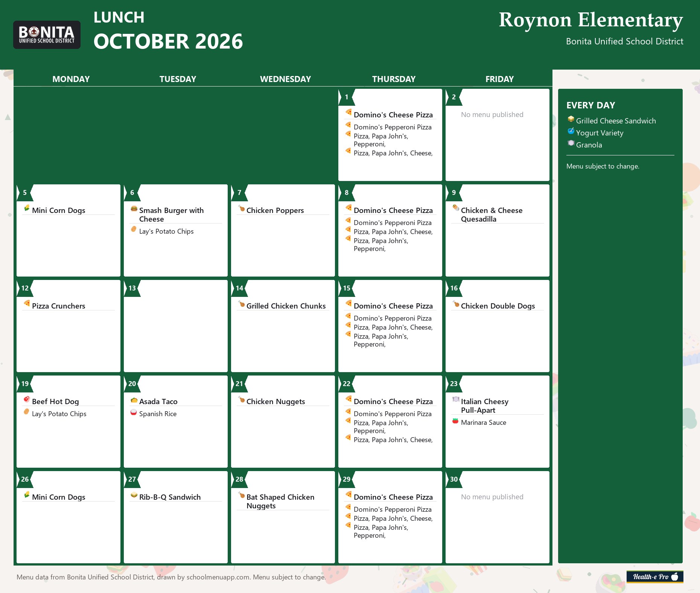The width and height of the screenshot is (700, 593).
Task: Open Bat Shaped Chicken Nuggets menu item
Action: [280, 501]
